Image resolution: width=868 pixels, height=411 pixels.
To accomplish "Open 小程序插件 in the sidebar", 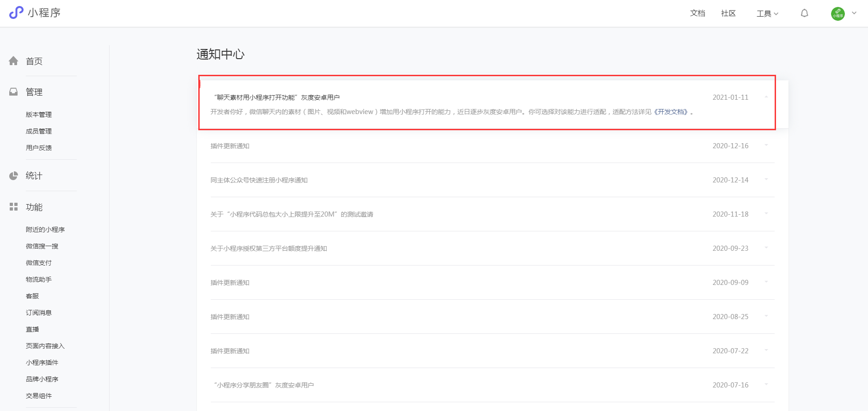I will [x=42, y=363].
